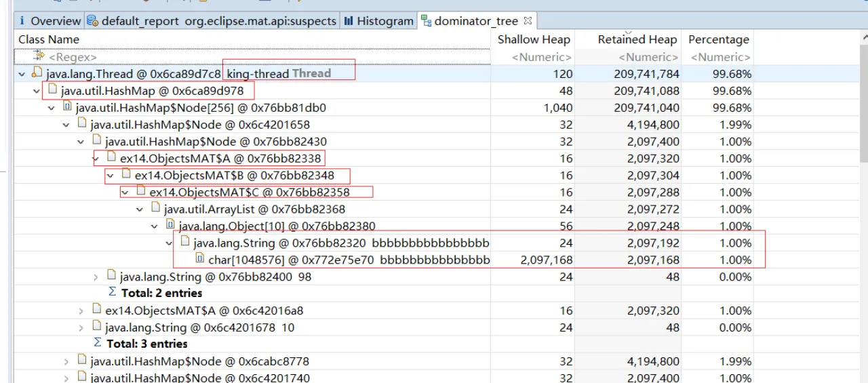This screenshot has height=383, width=868.
Task: Collapse HashMap$Node[256] @ 0x76bb81db0 node
Action: pos(52,108)
